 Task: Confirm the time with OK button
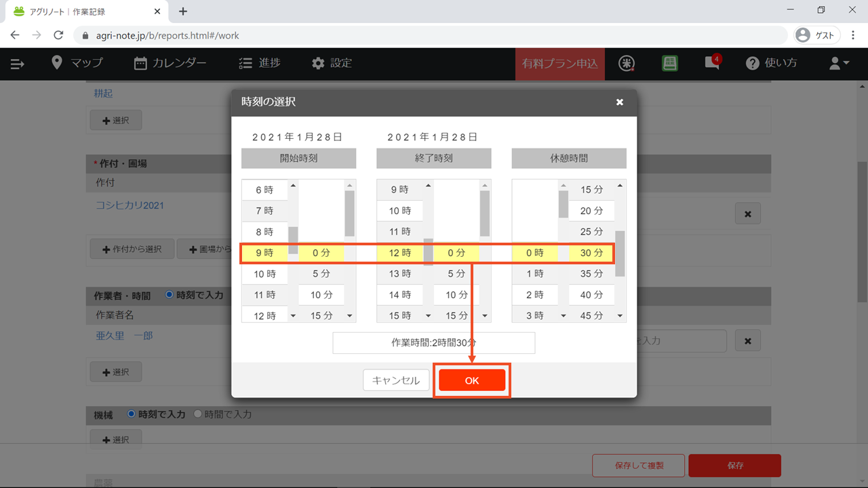click(472, 380)
